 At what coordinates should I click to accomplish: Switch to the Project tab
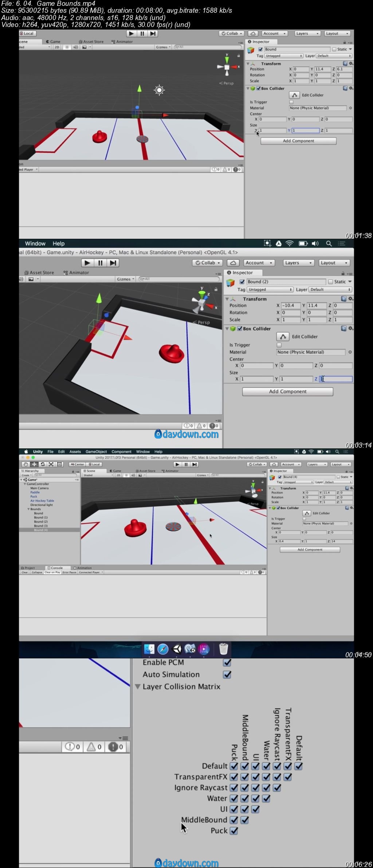click(x=28, y=568)
